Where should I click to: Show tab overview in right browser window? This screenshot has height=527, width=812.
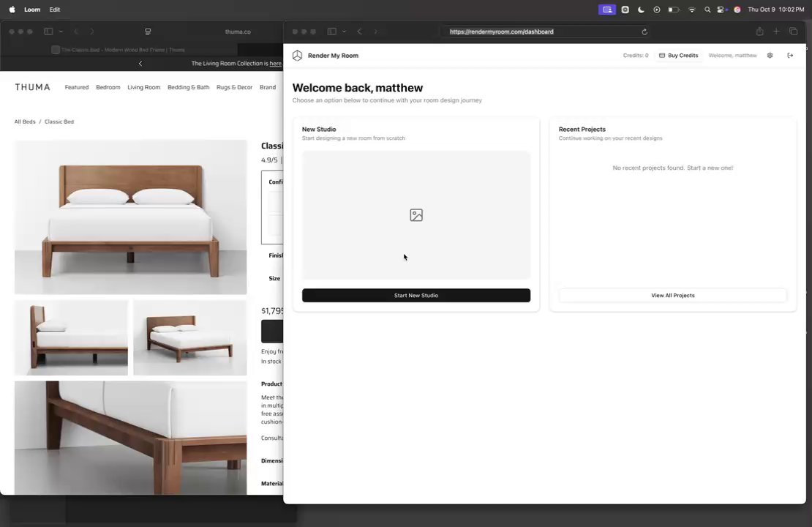(x=793, y=31)
